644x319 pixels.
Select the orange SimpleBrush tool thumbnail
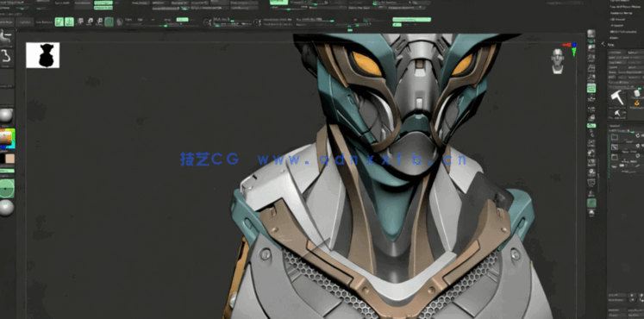click(x=637, y=103)
